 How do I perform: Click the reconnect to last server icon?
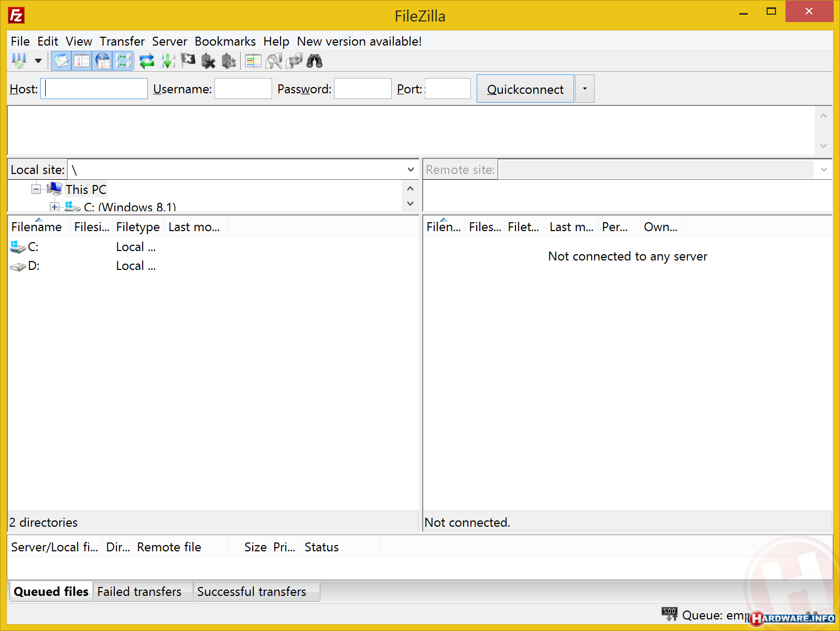pos(229,61)
